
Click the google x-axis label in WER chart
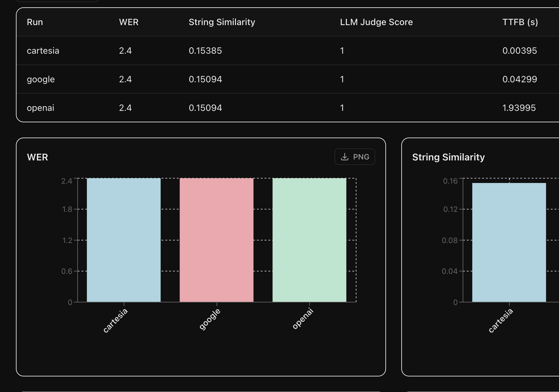210,319
